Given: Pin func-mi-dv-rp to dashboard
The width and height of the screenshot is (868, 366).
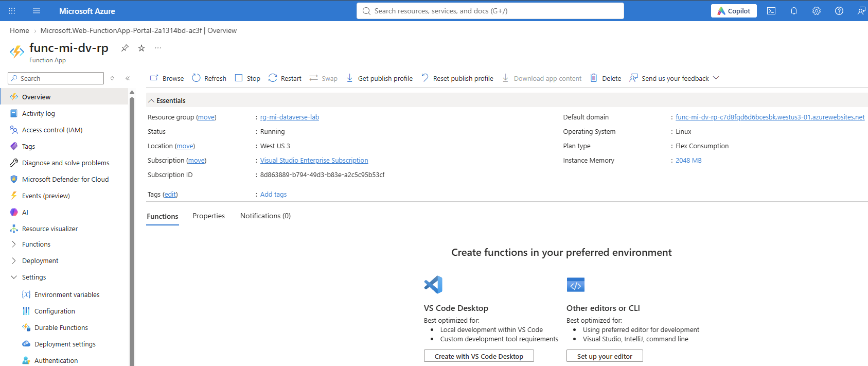Looking at the screenshot, I should pyautogui.click(x=125, y=48).
